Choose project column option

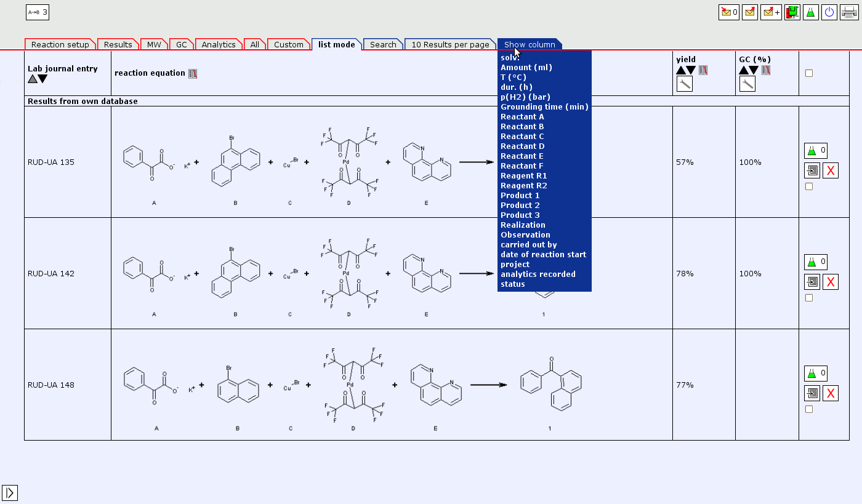point(515,265)
